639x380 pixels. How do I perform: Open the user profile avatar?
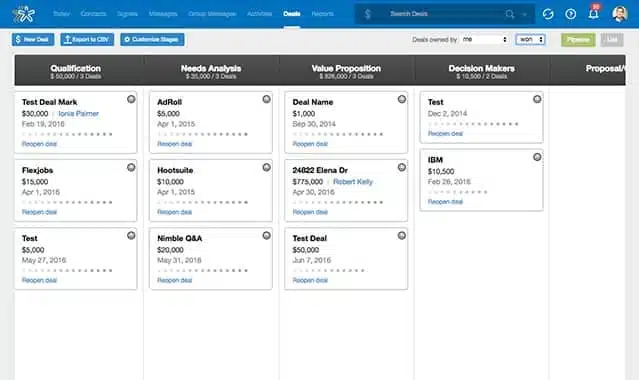[x=620, y=14]
